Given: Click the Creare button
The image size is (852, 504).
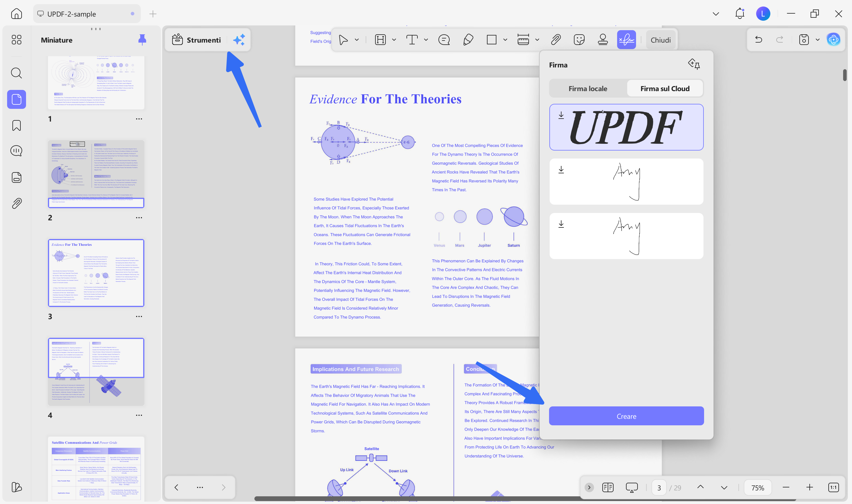Looking at the screenshot, I should tap(626, 416).
